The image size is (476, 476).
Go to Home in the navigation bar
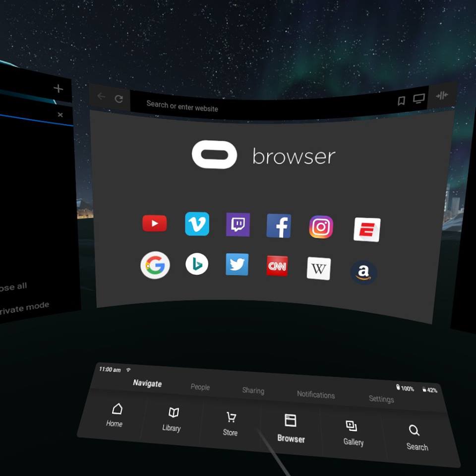pyautogui.click(x=115, y=416)
